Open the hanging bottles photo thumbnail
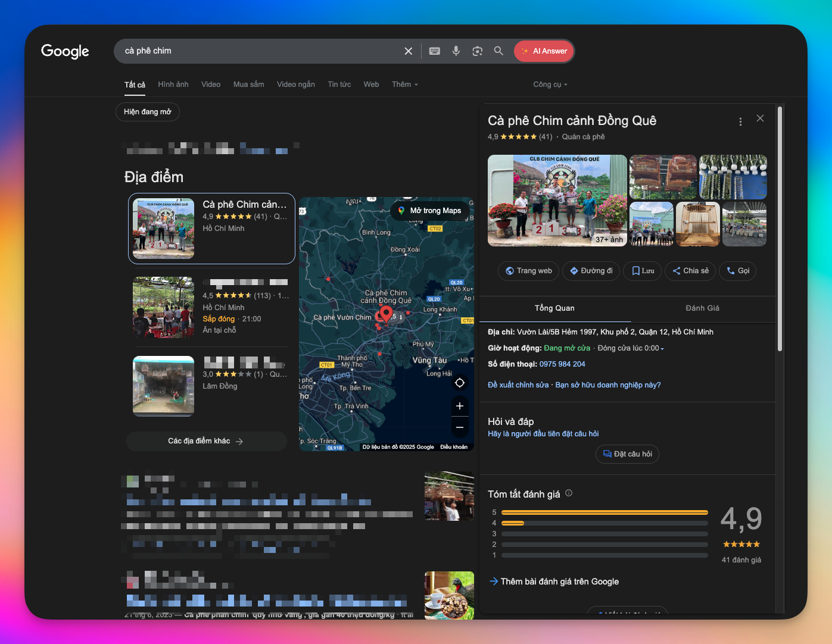Image resolution: width=832 pixels, height=644 pixels. 733,177
